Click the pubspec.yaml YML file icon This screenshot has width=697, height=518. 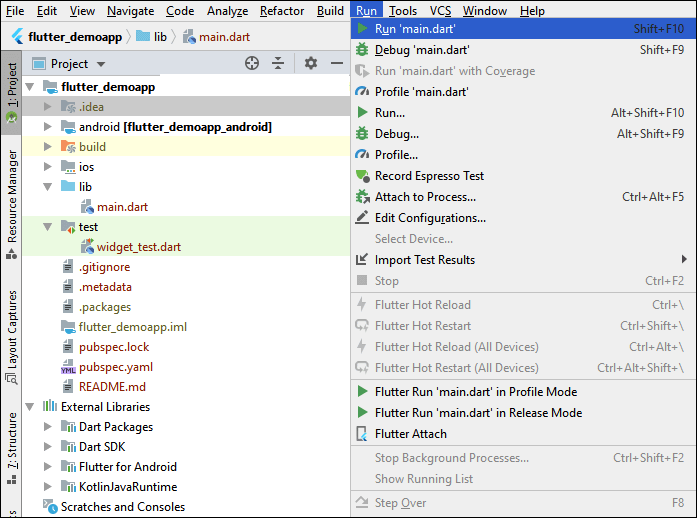coord(68,367)
